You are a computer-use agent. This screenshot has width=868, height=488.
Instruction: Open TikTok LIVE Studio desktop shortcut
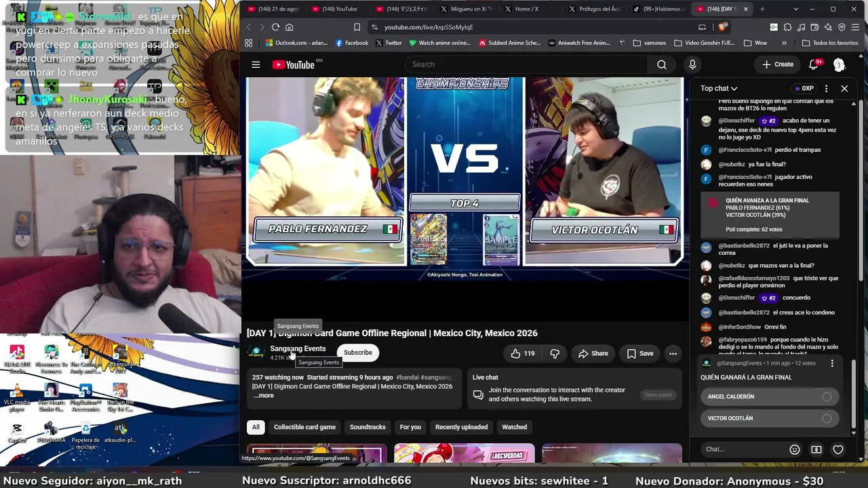click(17, 360)
